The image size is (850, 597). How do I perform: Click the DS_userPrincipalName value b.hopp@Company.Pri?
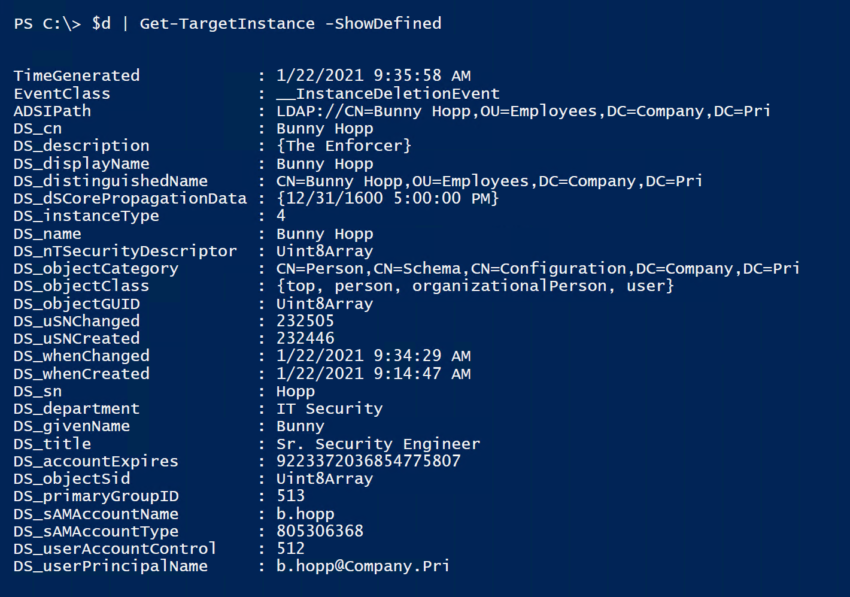(x=363, y=566)
